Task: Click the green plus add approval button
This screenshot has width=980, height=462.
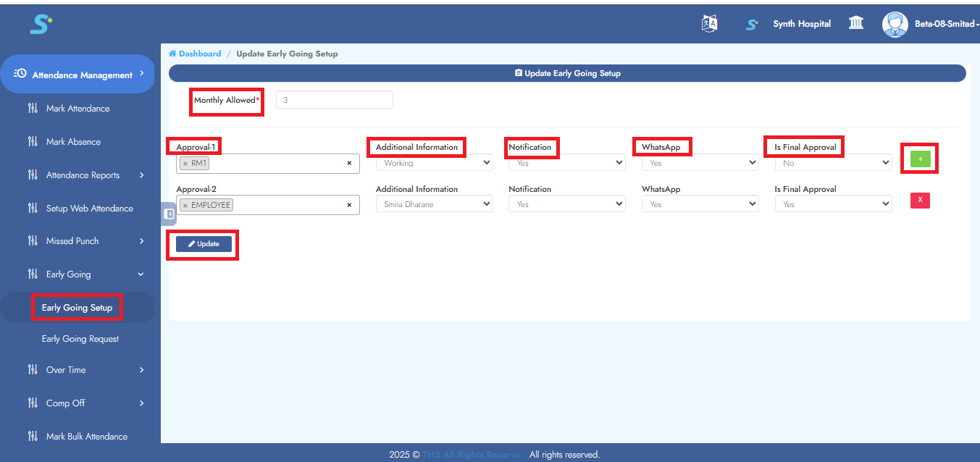Action: (920, 159)
